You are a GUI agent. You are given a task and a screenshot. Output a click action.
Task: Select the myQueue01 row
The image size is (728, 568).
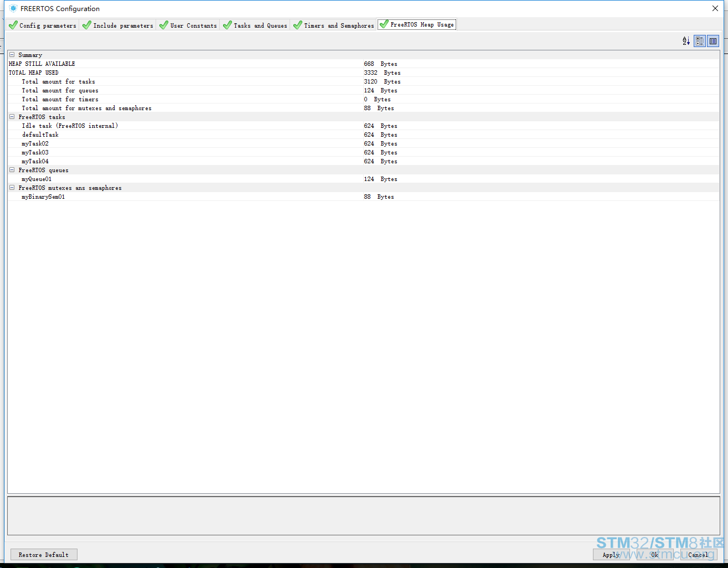(363, 179)
